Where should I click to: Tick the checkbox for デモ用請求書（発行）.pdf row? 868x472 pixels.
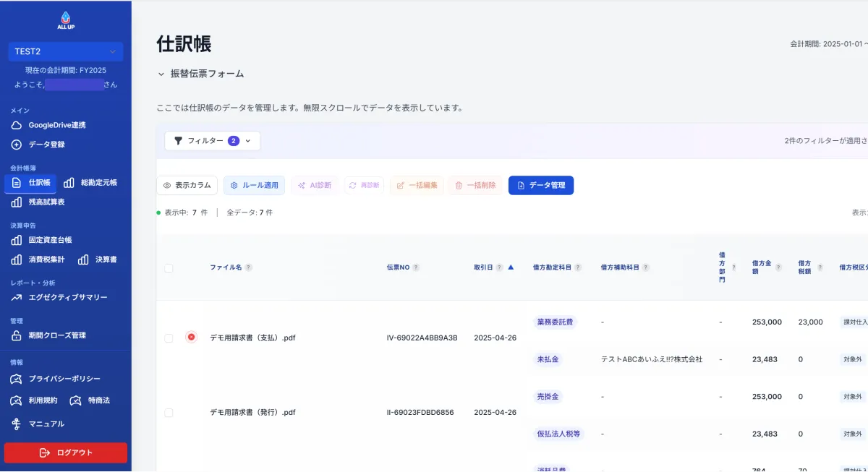(169, 412)
